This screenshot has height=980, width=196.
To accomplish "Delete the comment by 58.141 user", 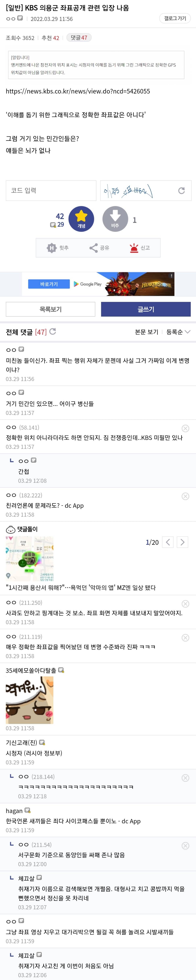I will pos(185,428).
